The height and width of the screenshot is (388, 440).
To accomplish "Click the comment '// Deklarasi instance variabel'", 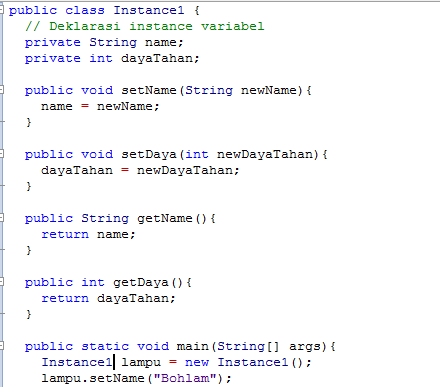I will click(145, 26).
